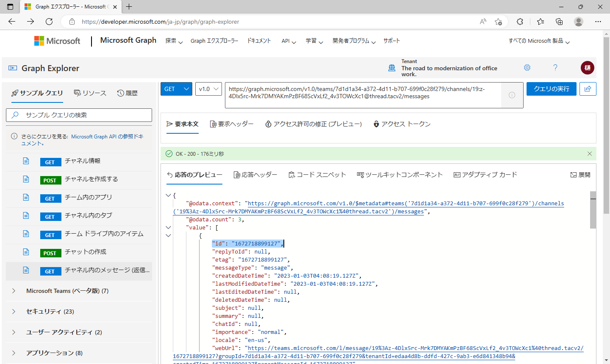The height and width of the screenshot is (364, 610).
Task: Close the Graph エクスプローラー browser tab
Action: tap(115, 7)
